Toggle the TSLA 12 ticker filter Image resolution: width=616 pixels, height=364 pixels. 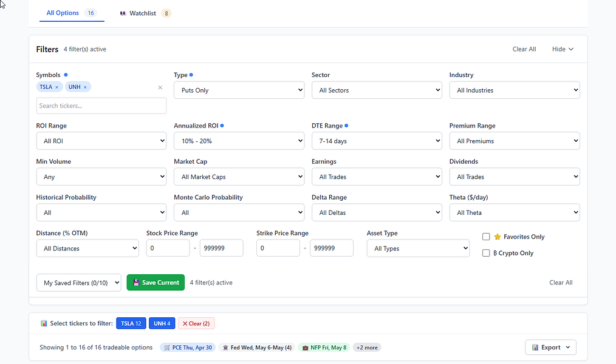coord(131,323)
